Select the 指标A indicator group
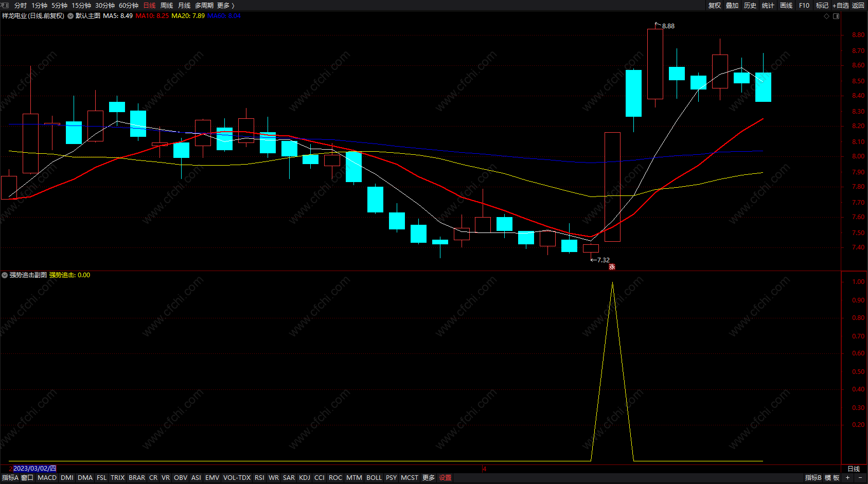This screenshot has width=868, height=484. click(x=10, y=477)
